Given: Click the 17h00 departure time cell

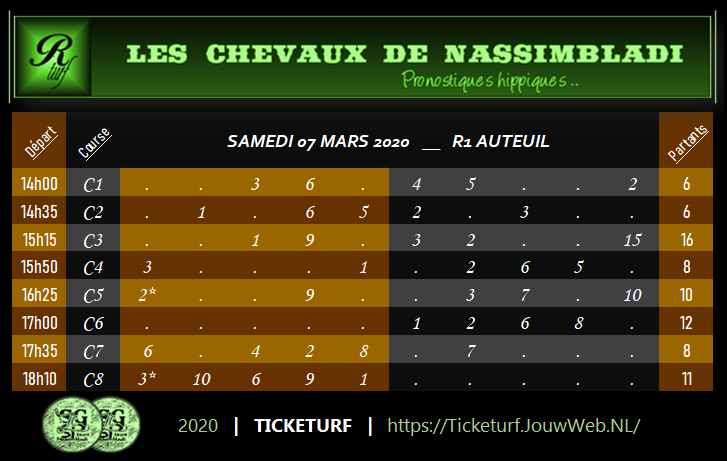Looking at the screenshot, I should (x=41, y=324).
